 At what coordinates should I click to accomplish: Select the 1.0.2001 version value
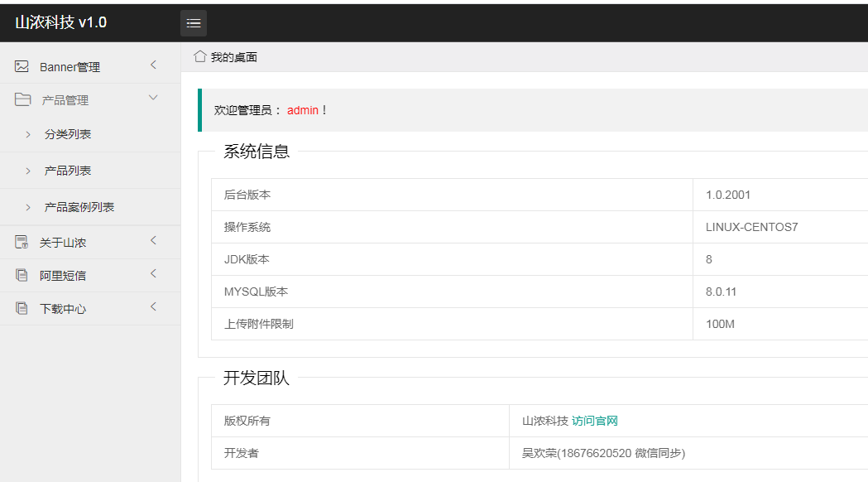tap(728, 195)
